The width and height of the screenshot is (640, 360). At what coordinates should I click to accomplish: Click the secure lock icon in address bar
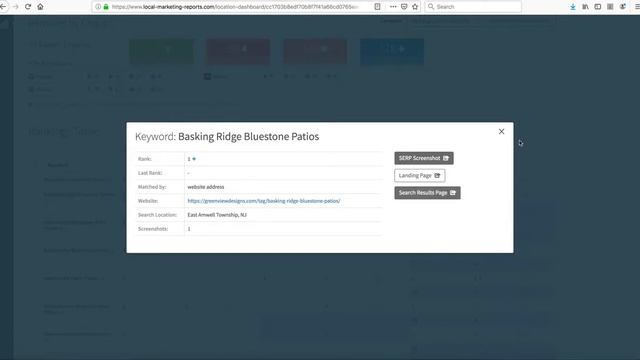tap(106, 7)
